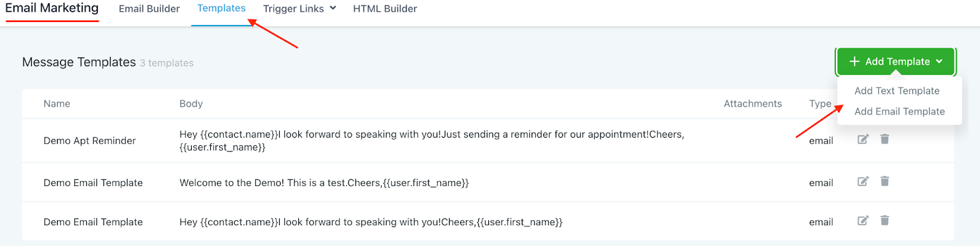Choose Add Text Template option
This screenshot has width=980, height=246.
[897, 91]
